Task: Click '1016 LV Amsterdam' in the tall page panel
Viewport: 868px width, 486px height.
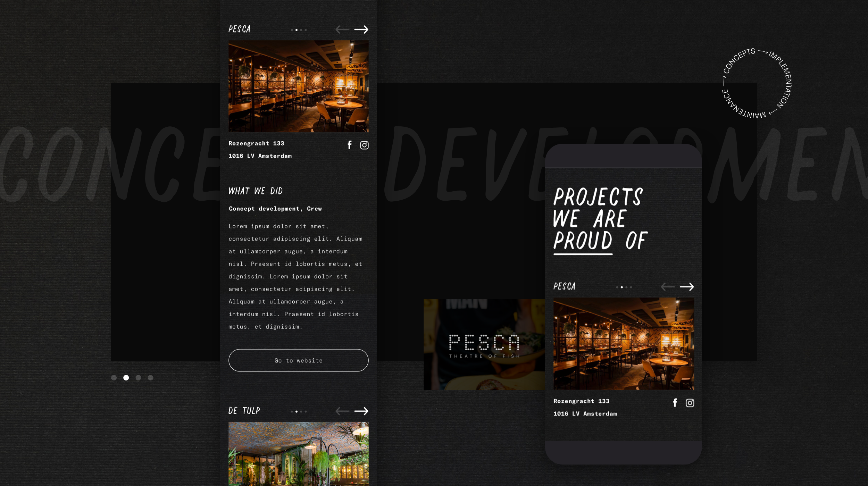Action: (260, 156)
